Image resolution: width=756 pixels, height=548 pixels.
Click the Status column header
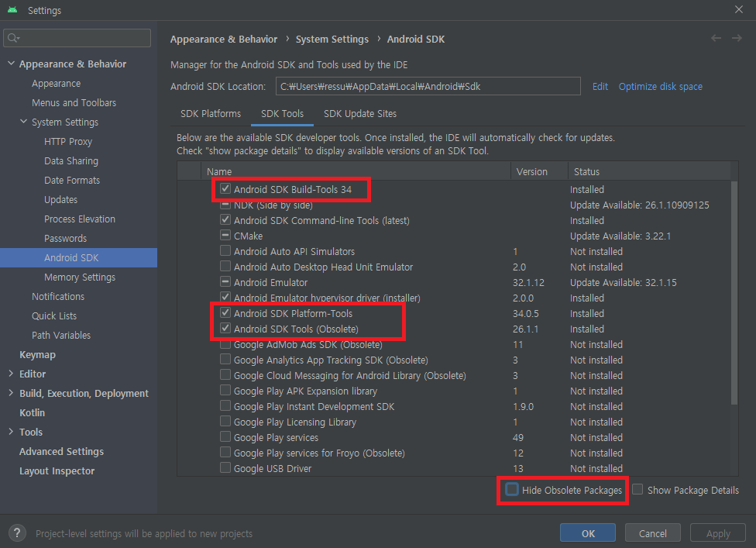[649, 171]
